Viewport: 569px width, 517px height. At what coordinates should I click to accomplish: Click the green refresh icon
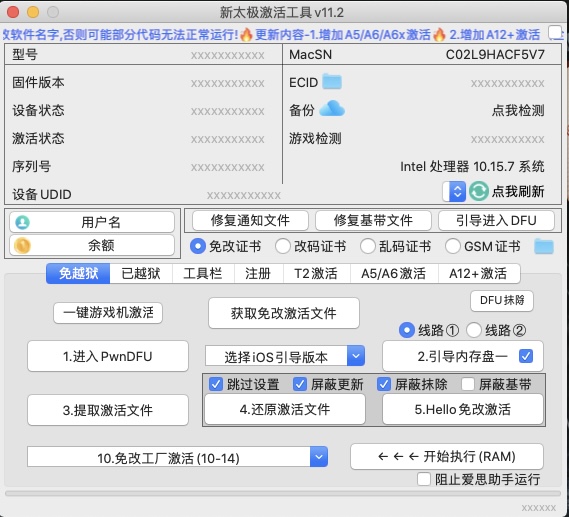point(479,191)
